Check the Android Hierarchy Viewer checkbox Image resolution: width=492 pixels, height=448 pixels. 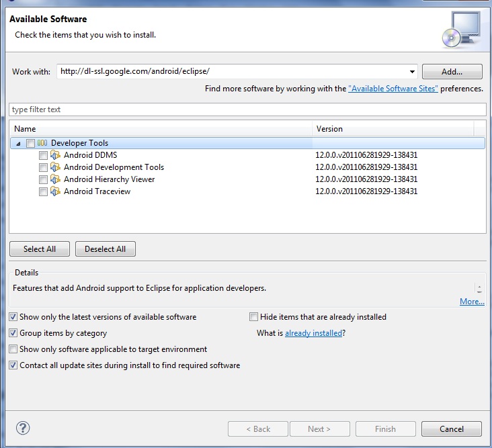click(x=43, y=179)
